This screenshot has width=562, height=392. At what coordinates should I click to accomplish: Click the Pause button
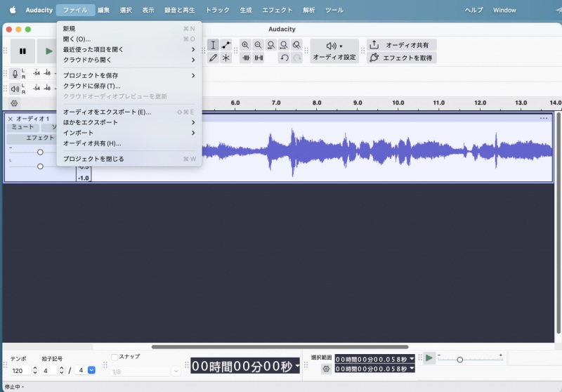22,51
